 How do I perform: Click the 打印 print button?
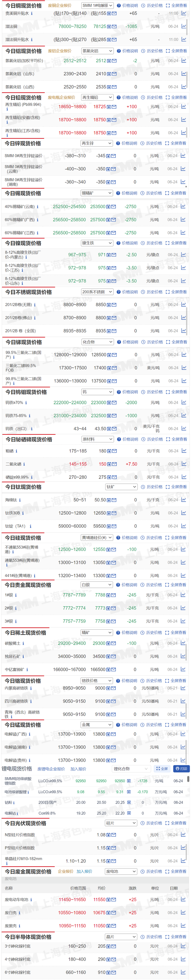tap(181, 769)
